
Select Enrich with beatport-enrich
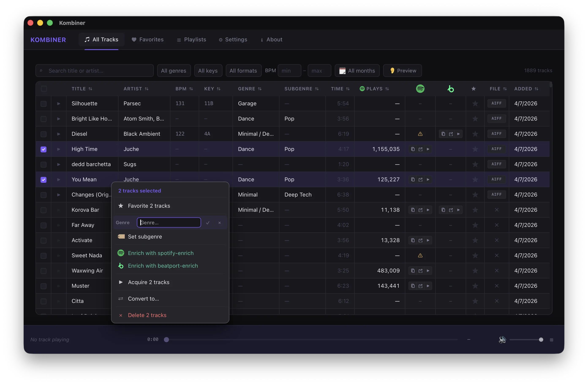click(x=170, y=266)
